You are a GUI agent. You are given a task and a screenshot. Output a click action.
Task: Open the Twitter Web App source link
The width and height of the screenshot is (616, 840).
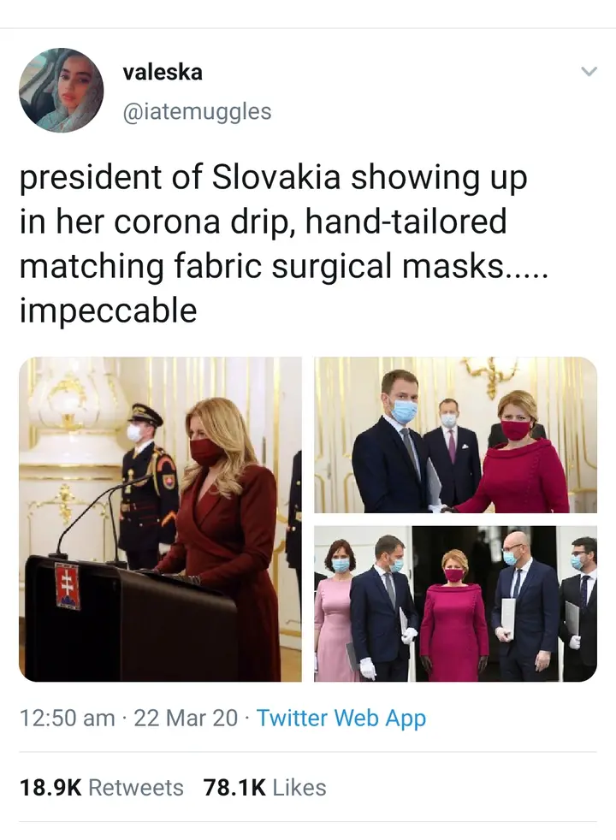341,719
